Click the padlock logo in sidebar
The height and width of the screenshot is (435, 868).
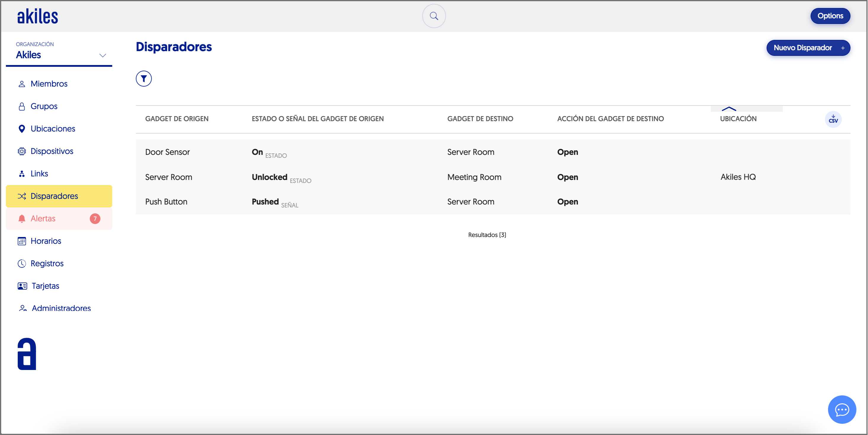27,353
